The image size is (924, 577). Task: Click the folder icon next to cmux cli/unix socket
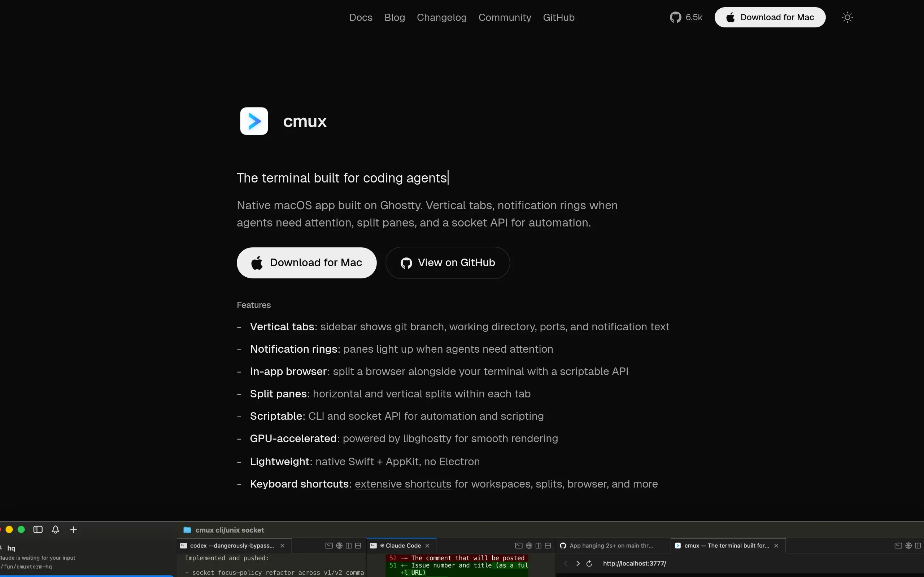[187, 530]
